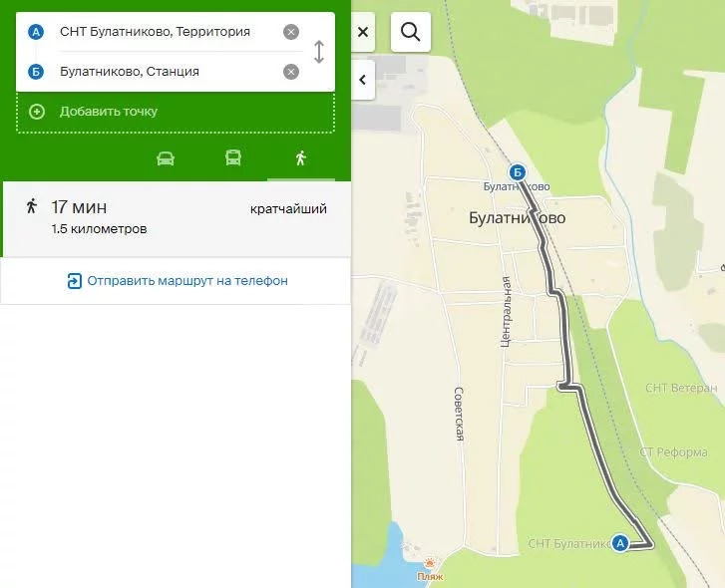Select the bus transit mode icon

pos(232,158)
